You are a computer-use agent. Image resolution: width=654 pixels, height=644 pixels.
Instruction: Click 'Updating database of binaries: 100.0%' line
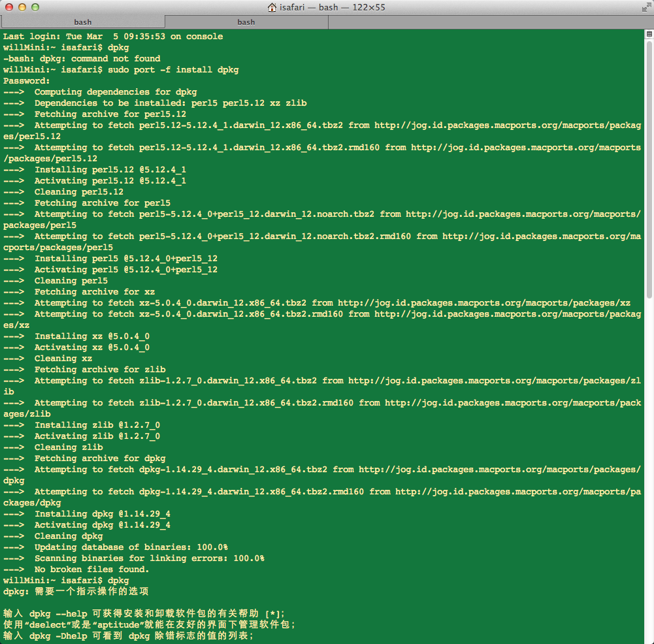116,547
